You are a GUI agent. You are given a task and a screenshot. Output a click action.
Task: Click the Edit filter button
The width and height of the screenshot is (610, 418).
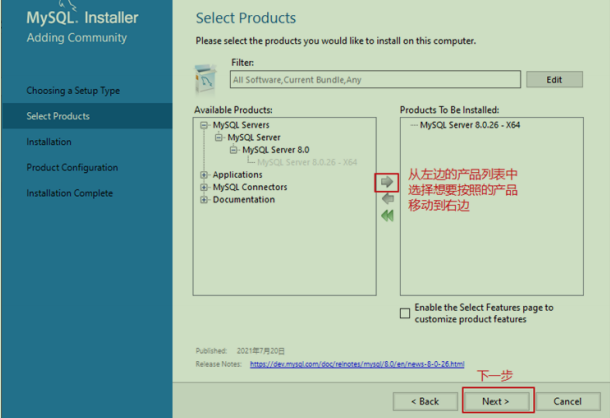(x=554, y=79)
